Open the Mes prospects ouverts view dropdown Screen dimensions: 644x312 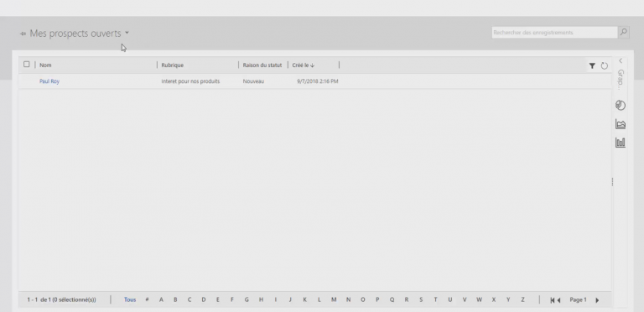click(x=127, y=33)
